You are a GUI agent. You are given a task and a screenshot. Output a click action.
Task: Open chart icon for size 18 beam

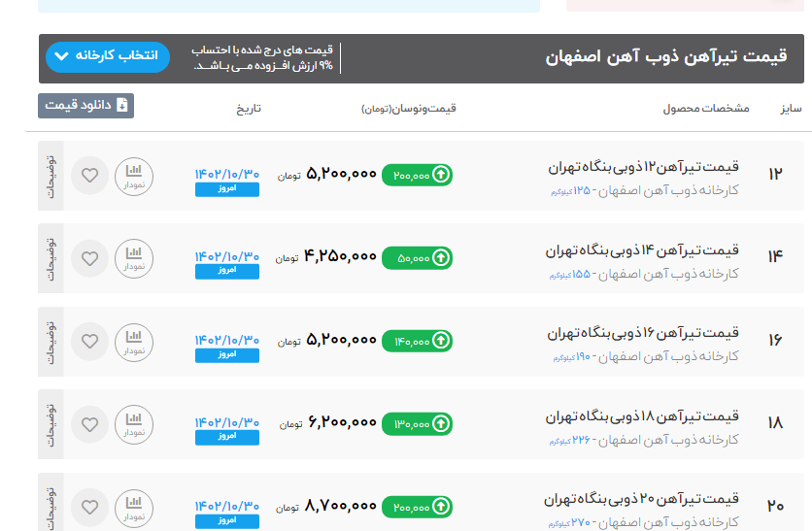134,423
